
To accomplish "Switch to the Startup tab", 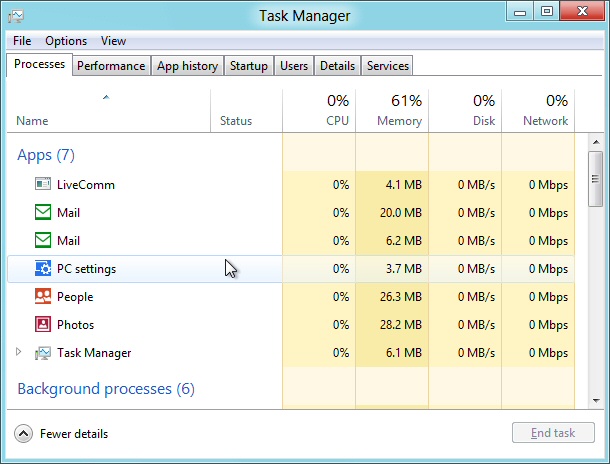I will (249, 66).
